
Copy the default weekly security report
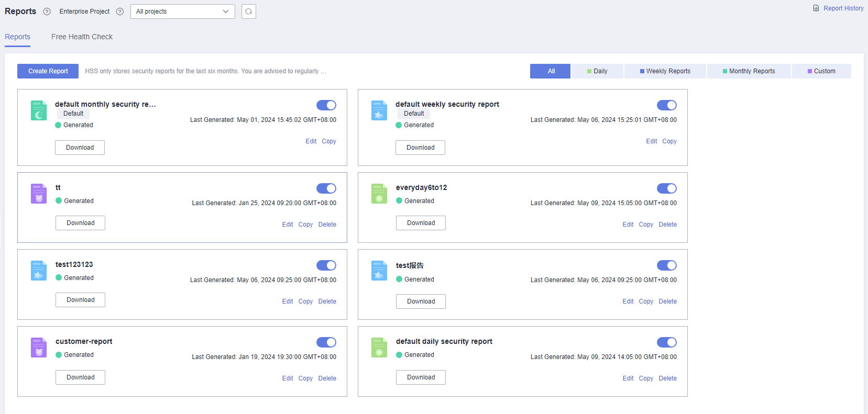(669, 141)
